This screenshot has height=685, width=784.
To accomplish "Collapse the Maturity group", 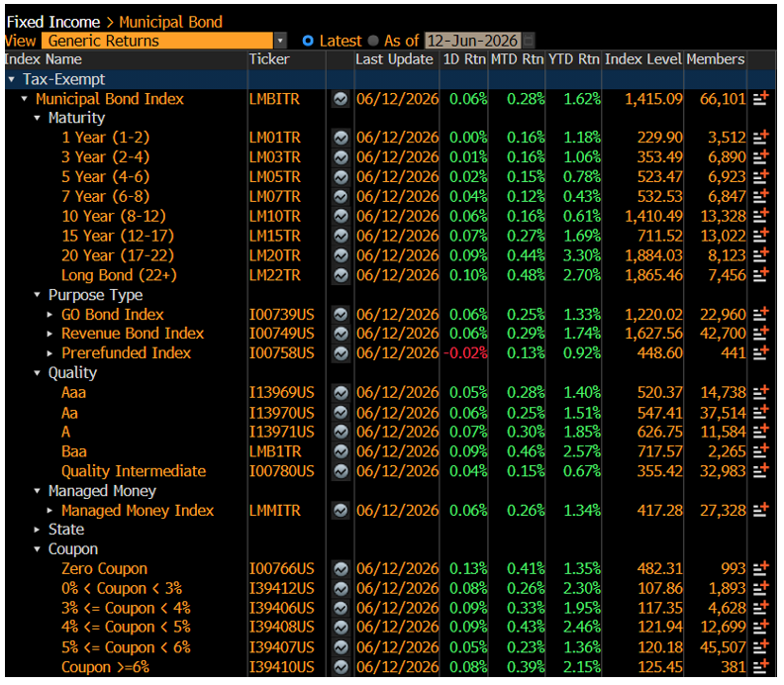I will 37,118.
